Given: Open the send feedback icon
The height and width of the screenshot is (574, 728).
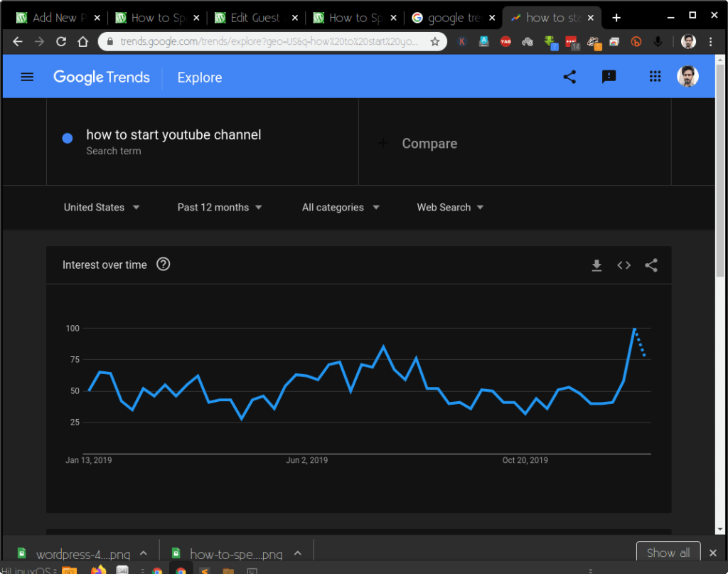Looking at the screenshot, I should coord(609,77).
